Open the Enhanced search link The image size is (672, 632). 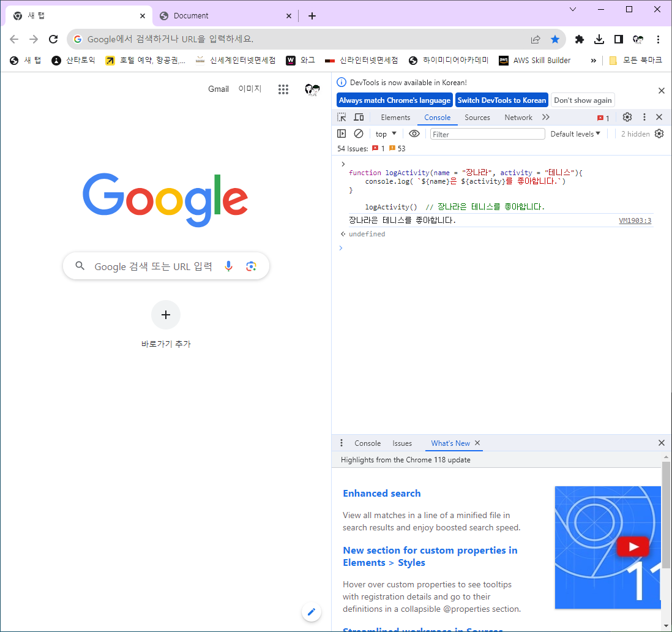pyautogui.click(x=381, y=494)
